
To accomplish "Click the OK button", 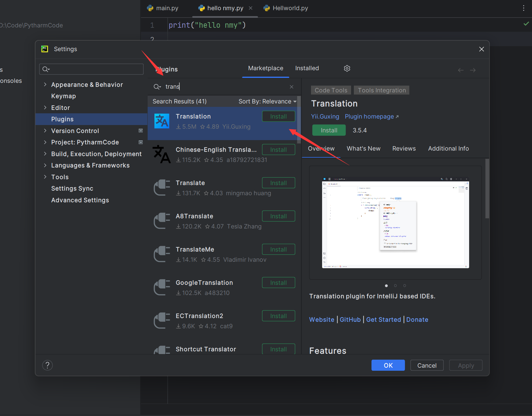I will [388, 365].
